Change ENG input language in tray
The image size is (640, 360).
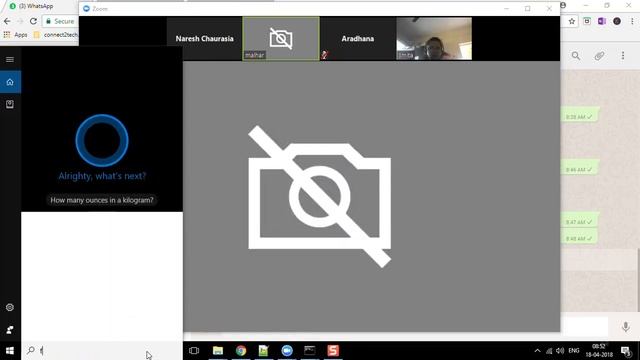pyautogui.click(x=574, y=351)
